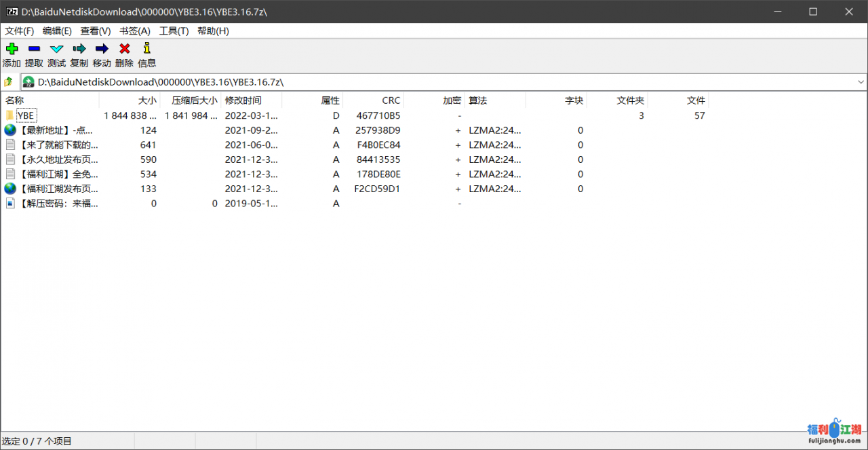This screenshot has width=868, height=450.
Task: Expand the address bar path dropdown
Action: point(861,82)
